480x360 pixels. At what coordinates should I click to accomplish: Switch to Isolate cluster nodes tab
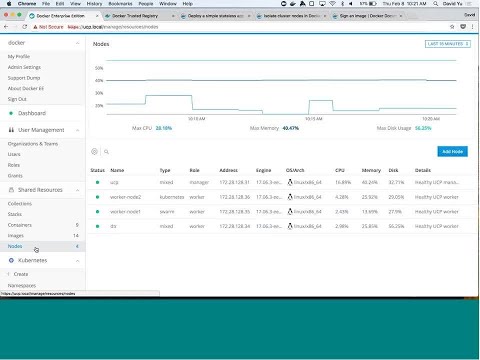coord(291,16)
